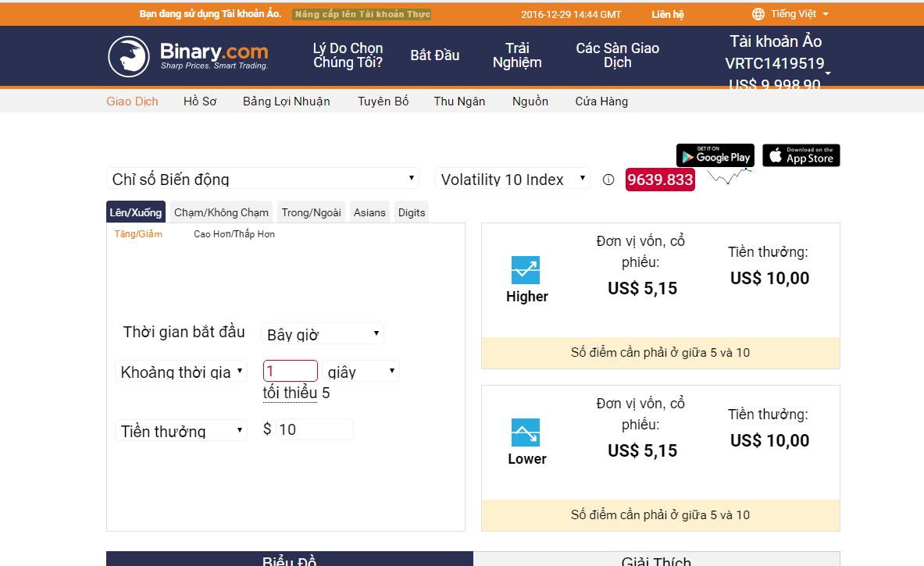Image resolution: width=924 pixels, height=566 pixels.
Task: Click the payout amount input field
Action: click(315, 429)
